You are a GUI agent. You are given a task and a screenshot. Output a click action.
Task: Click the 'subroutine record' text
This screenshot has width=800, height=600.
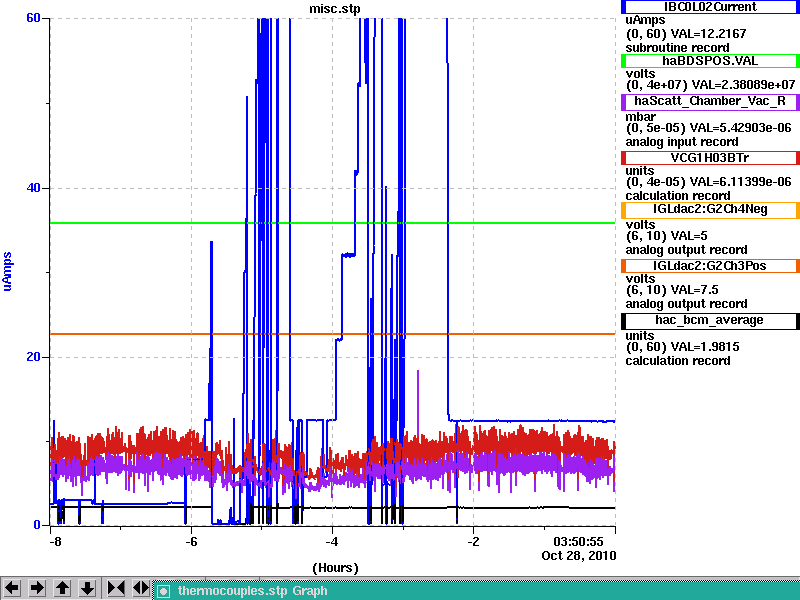tap(677, 48)
